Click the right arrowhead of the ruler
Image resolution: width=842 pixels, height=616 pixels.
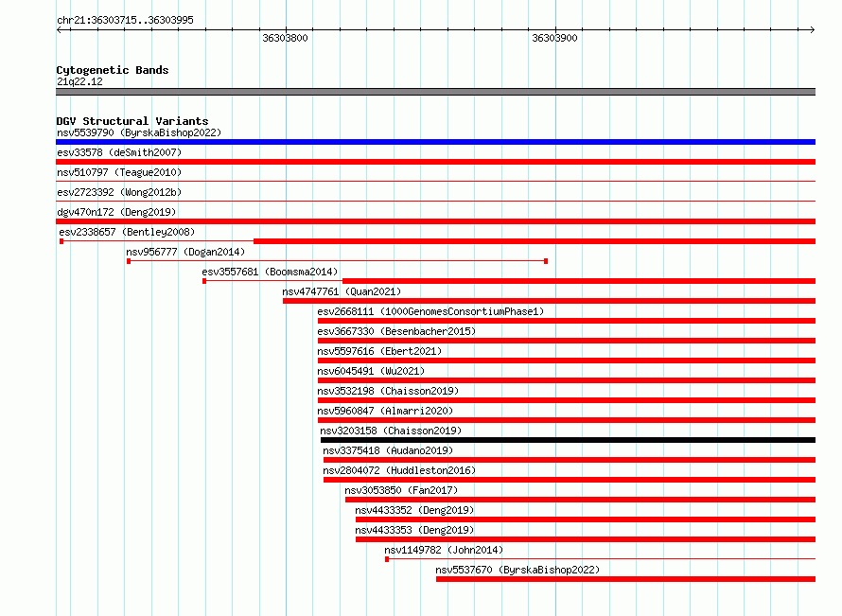point(812,30)
